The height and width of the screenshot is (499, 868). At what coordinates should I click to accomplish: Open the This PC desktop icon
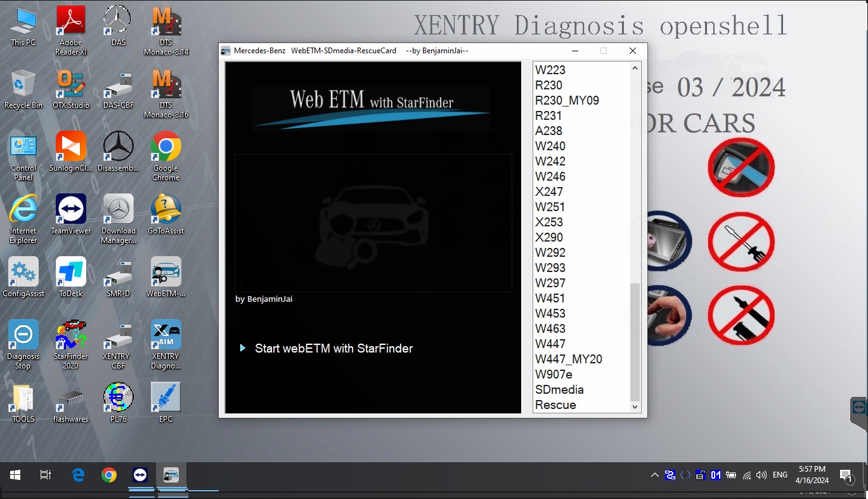23,26
